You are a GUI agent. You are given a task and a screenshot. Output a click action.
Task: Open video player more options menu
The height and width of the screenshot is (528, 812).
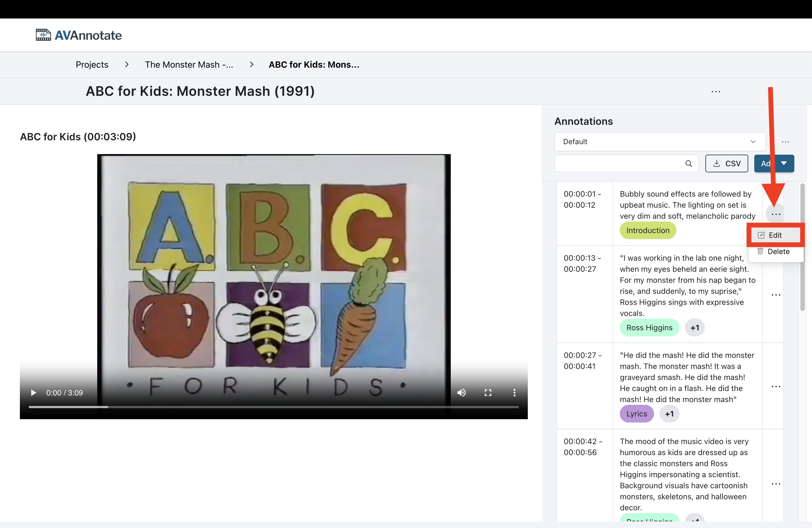[x=514, y=393]
